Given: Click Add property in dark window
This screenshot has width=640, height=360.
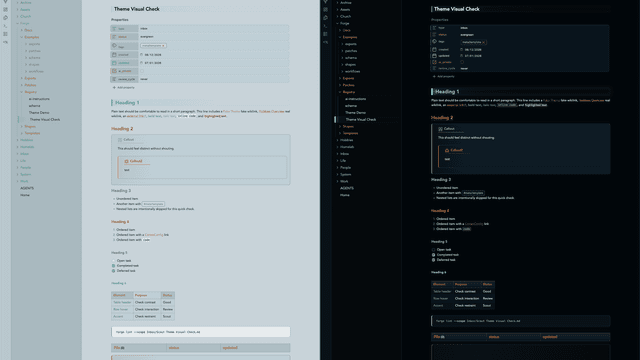Looking at the screenshot, I should tap(444, 76).
